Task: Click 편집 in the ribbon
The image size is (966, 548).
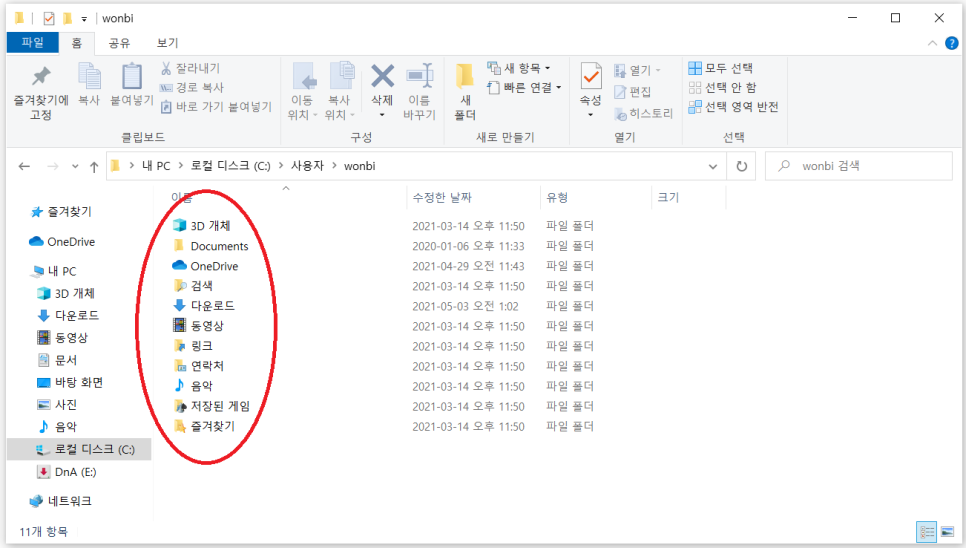Action: click(x=633, y=92)
